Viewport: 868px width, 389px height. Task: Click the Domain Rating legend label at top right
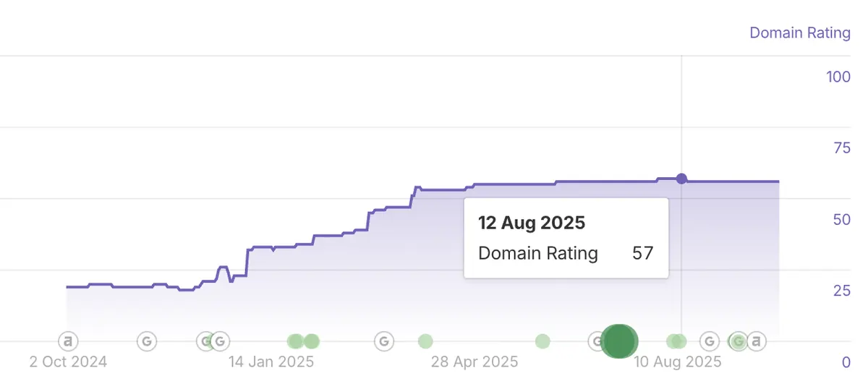coord(800,33)
